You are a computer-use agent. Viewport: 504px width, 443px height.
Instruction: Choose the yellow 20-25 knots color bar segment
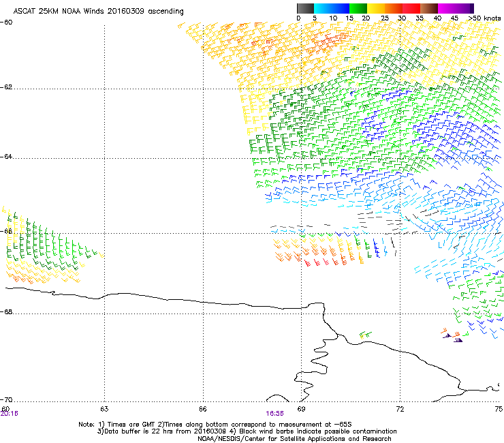(x=376, y=8)
